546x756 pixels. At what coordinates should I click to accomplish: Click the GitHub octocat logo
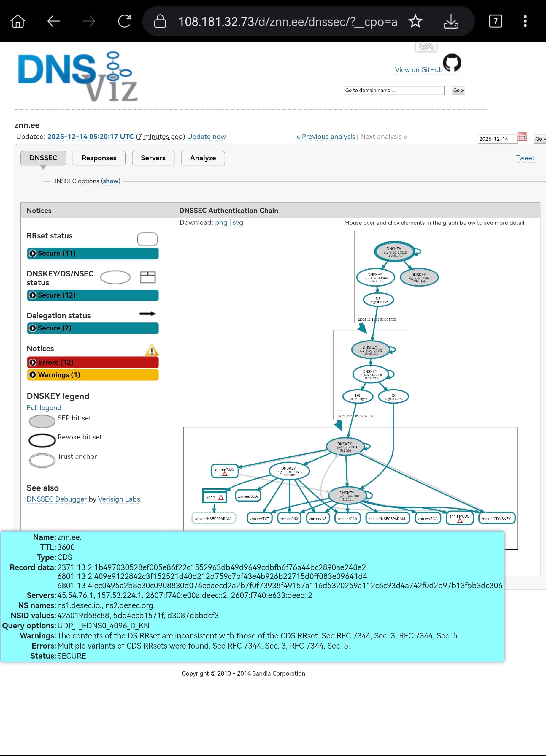pos(452,63)
